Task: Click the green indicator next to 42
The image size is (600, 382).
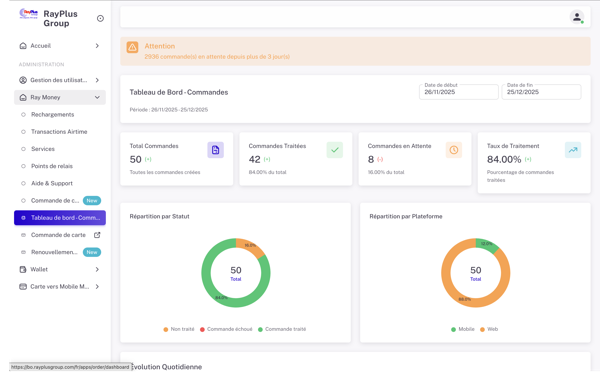Action: pos(267,159)
